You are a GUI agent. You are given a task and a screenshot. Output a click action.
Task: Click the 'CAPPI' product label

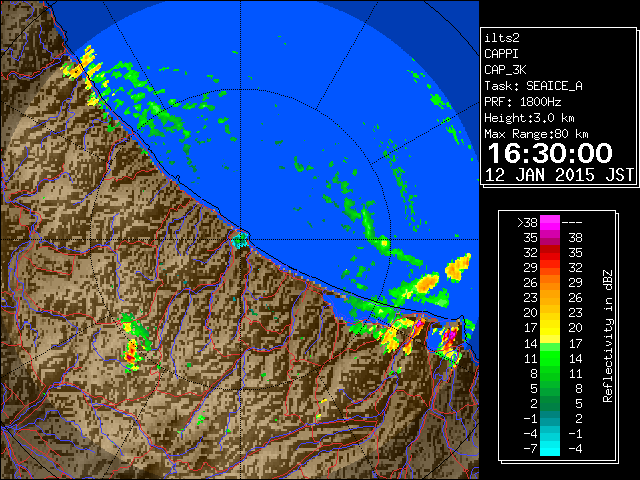pyautogui.click(x=501, y=54)
